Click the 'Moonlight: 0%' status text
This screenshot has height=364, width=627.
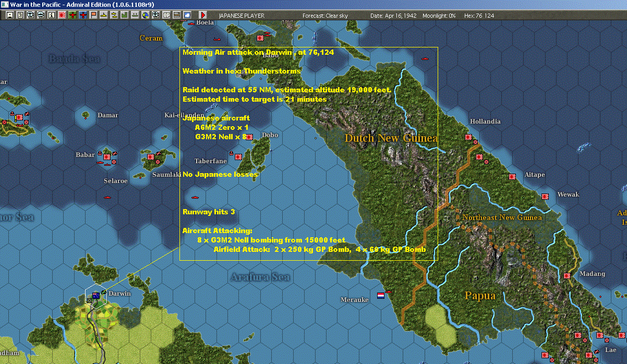439,16
